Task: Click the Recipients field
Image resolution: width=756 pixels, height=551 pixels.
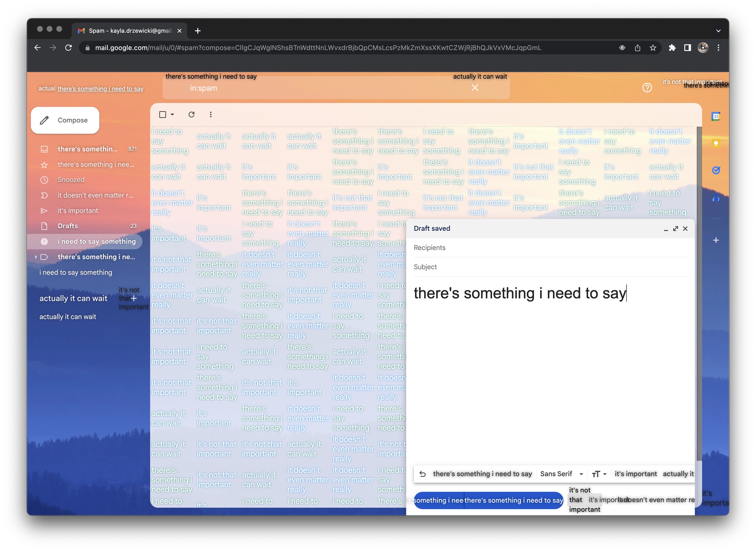Action: click(x=549, y=248)
